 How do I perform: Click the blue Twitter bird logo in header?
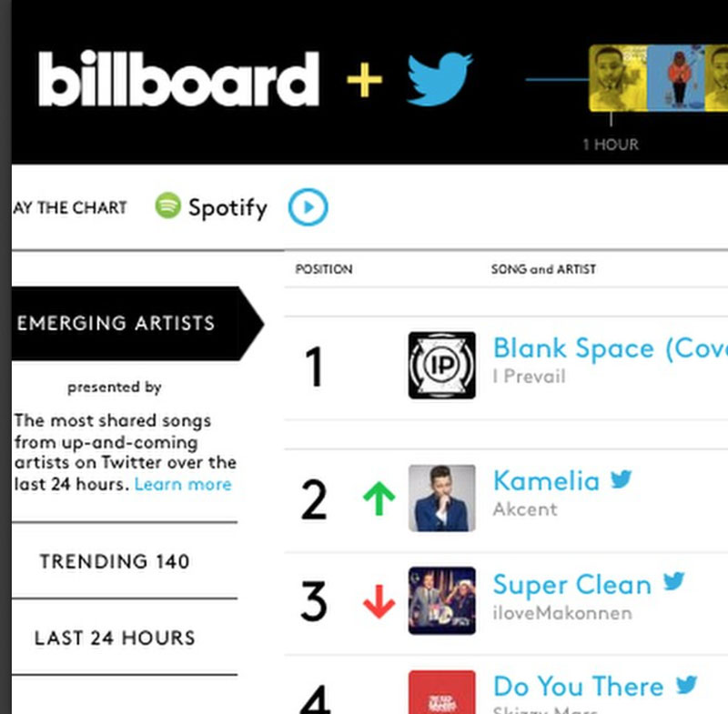tap(440, 79)
